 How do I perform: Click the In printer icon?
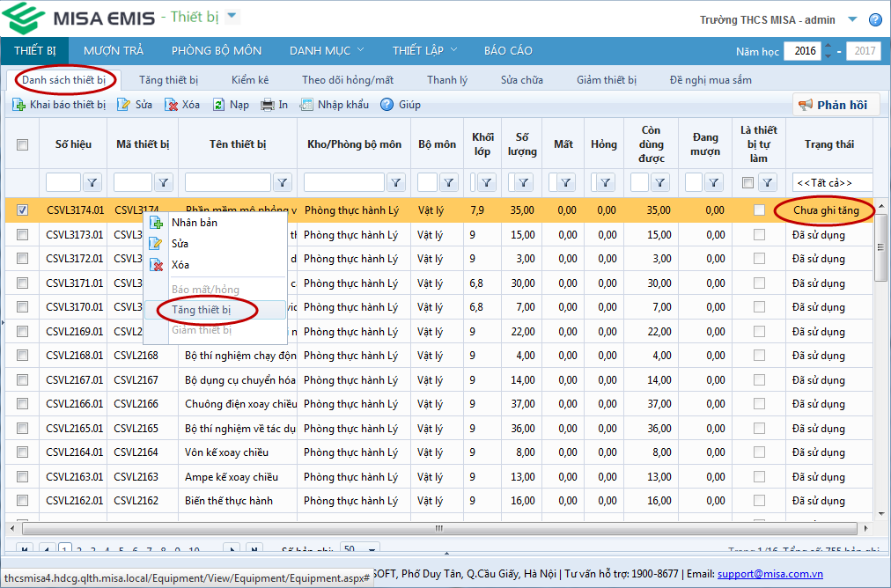[x=268, y=105]
